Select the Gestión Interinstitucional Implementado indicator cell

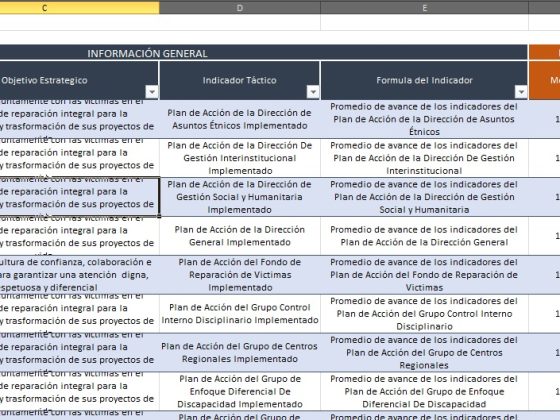click(x=240, y=158)
